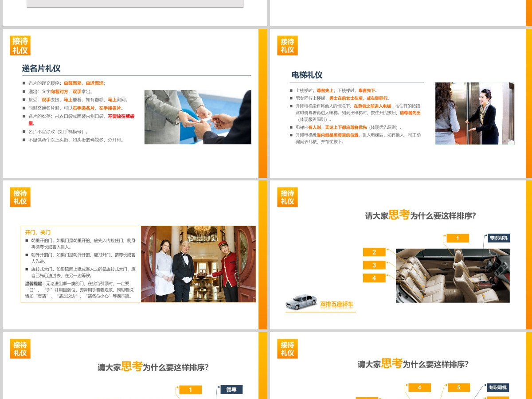Select the business card exchange photo
Viewport: 532px width, 399px height.
pyautogui.click(x=198, y=117)
